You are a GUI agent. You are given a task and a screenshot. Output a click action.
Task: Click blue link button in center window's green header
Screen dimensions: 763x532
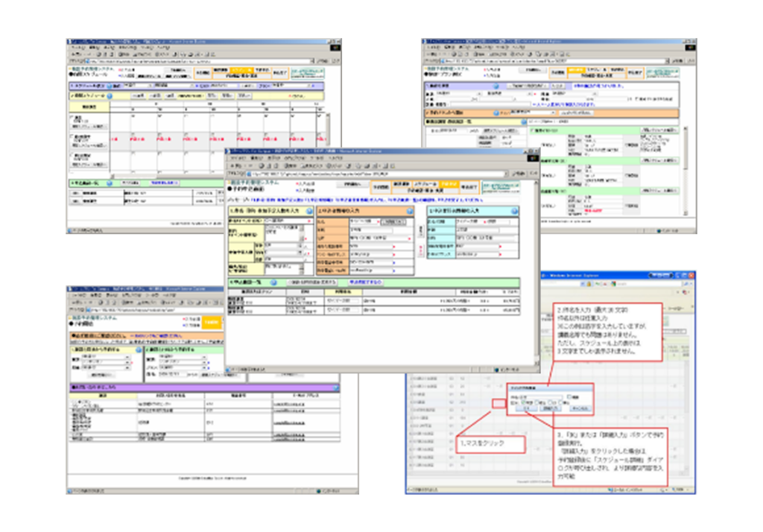tap(365, 282)
